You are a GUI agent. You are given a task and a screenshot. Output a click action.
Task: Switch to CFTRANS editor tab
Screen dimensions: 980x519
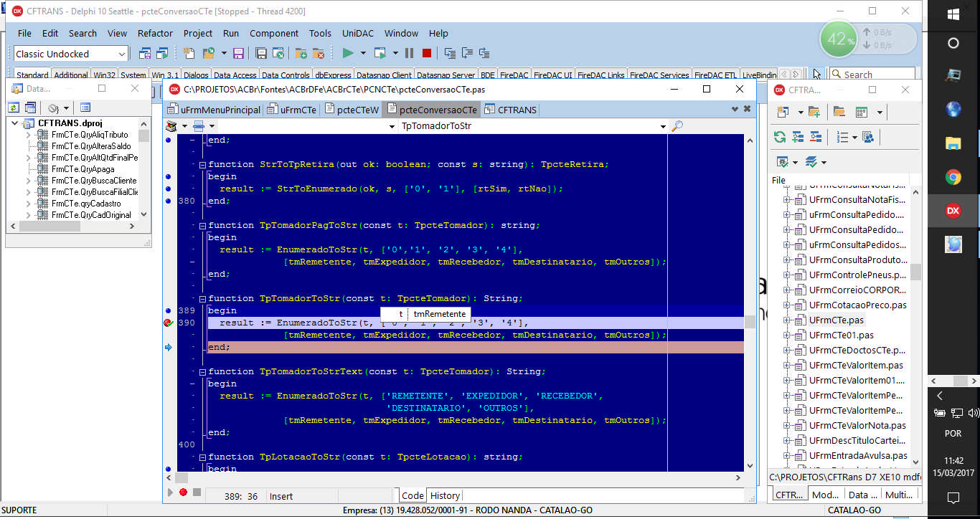tap(510, 110)
